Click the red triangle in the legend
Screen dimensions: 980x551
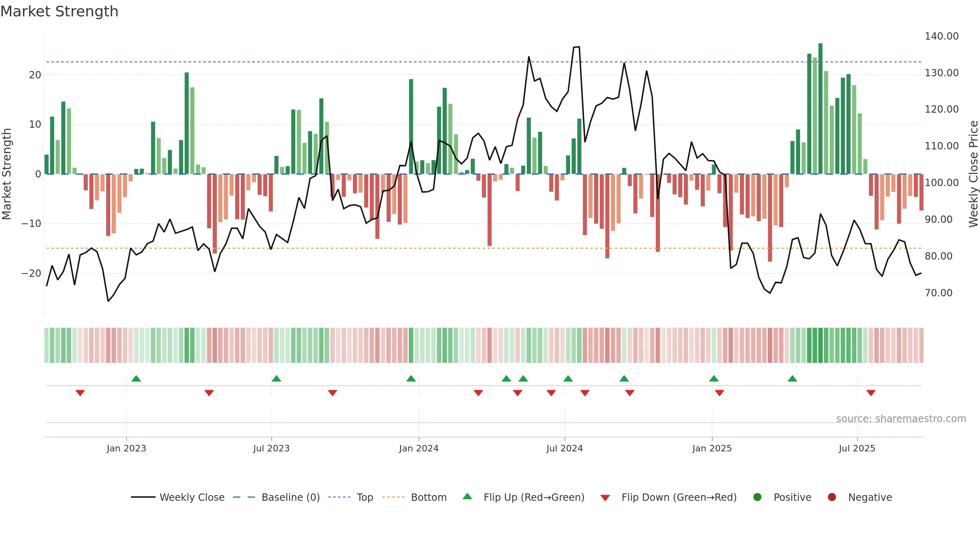click(605, 498)
